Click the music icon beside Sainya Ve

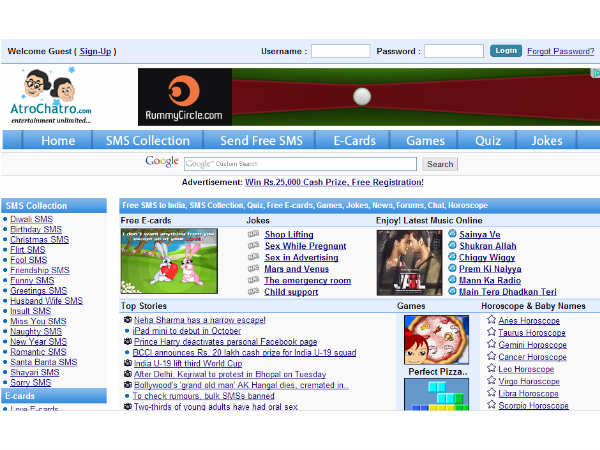tap(452, 233)
